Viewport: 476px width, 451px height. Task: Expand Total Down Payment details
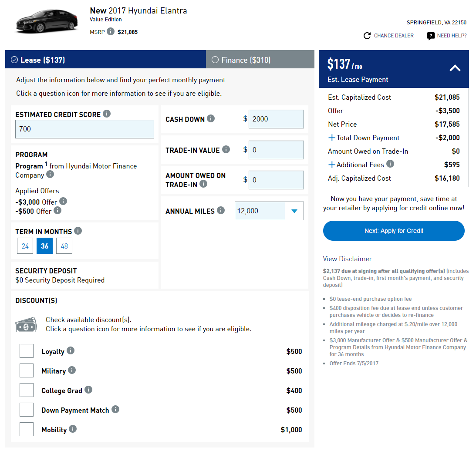coord(332,138)
